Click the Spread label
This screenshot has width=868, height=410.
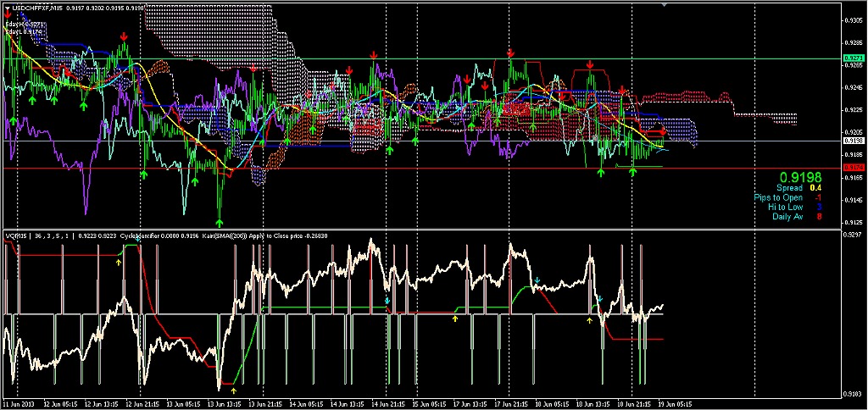[789, 188]
